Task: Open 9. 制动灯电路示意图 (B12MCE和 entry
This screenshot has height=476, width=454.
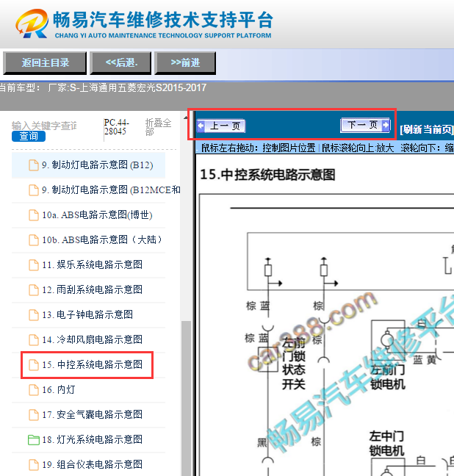Action: (111, 190)
